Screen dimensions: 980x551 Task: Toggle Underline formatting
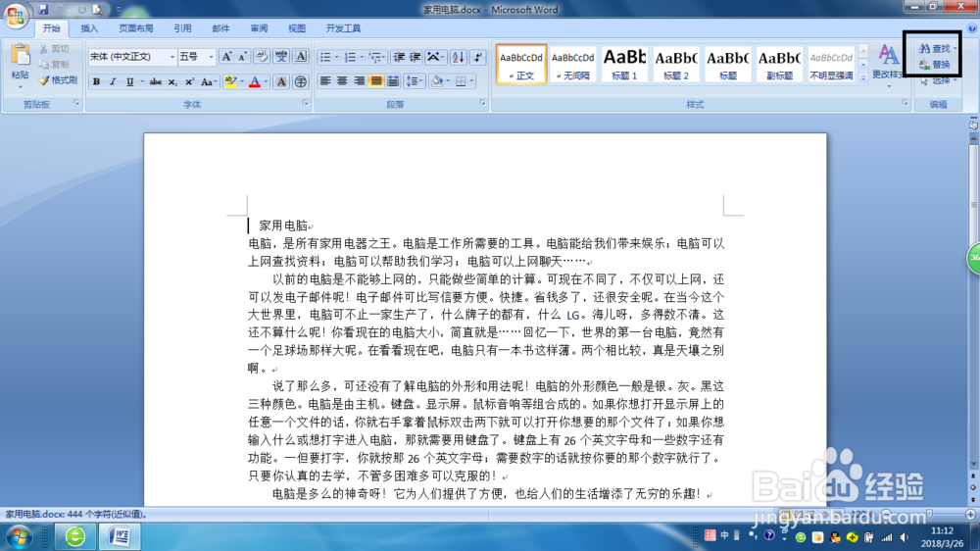130,82
